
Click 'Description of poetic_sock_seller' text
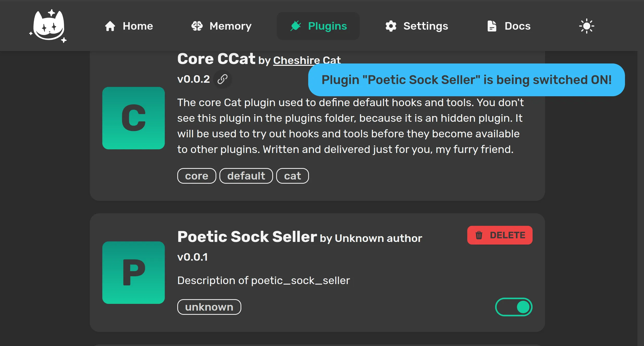pos(263,281)
